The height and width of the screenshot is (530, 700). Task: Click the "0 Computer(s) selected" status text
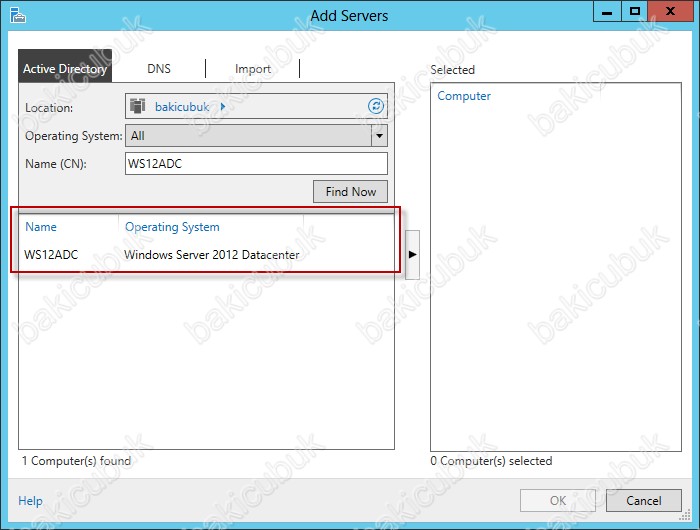click(491, 461)
